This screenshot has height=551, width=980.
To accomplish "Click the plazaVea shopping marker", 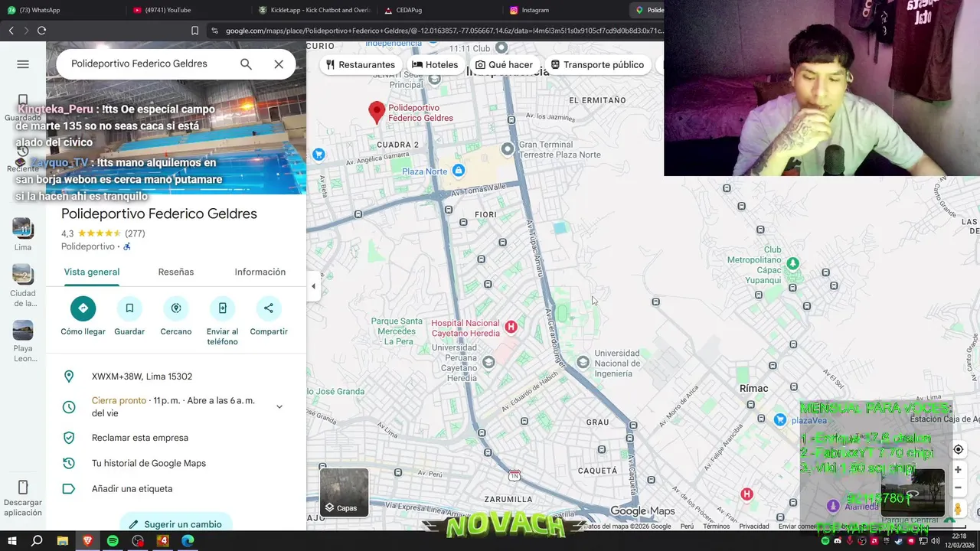I will [x=779, y=419].
